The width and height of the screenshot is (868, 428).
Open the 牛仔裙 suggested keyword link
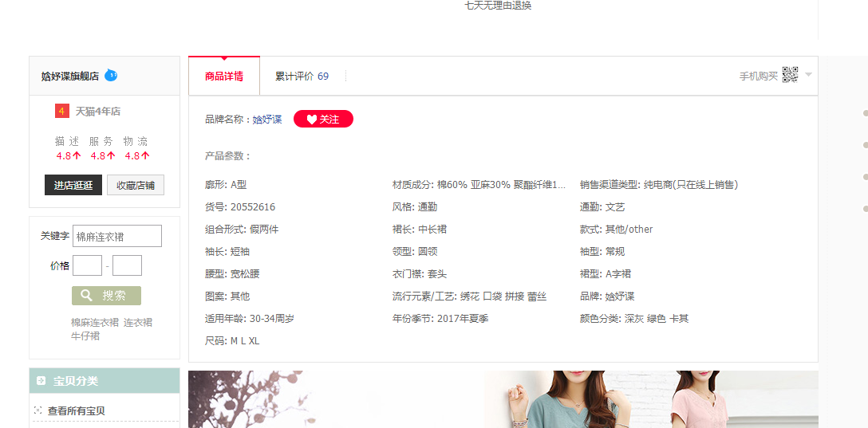pyautogui.click(x=85, y=336)
